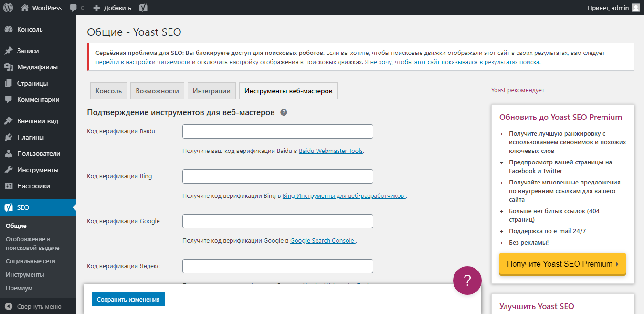644x314 pixels.
Task: Click inside the Google verification code field
Action: (277, 221)
